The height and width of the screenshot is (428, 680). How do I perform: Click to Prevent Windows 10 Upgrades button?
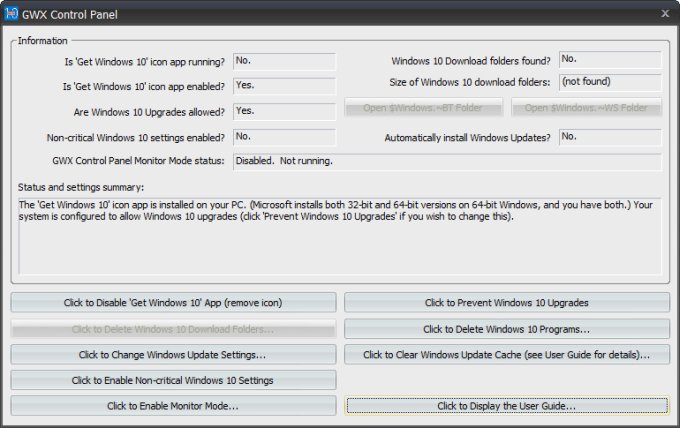tap(507, 303)
